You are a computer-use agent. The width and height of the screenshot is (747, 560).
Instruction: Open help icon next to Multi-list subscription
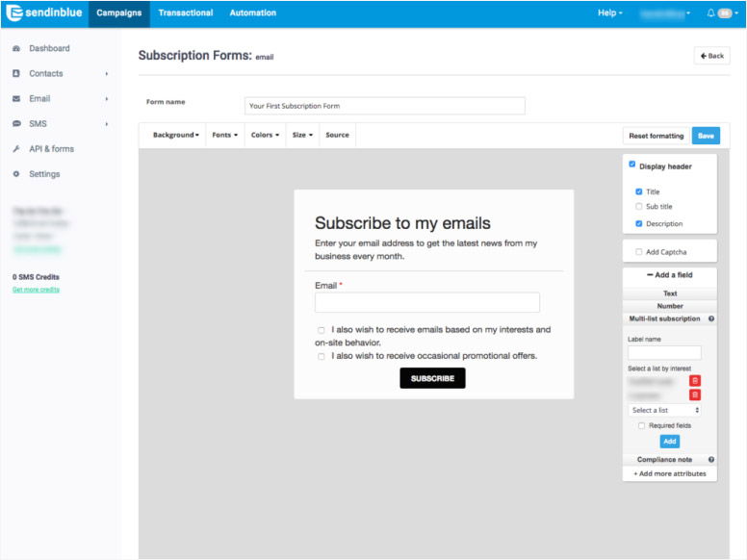(x=711, y=318)
